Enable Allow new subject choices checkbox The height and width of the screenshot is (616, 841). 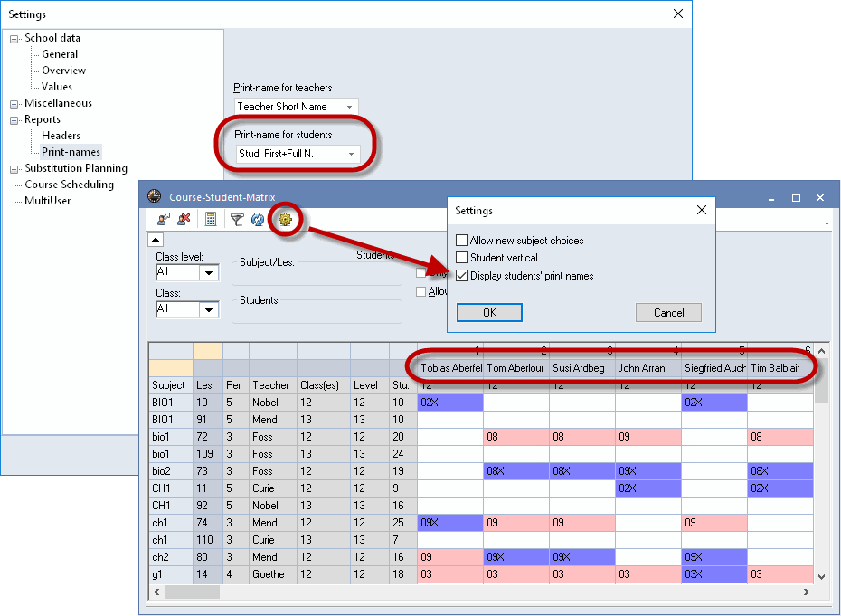pyautogui.click(x=462, y=241)
